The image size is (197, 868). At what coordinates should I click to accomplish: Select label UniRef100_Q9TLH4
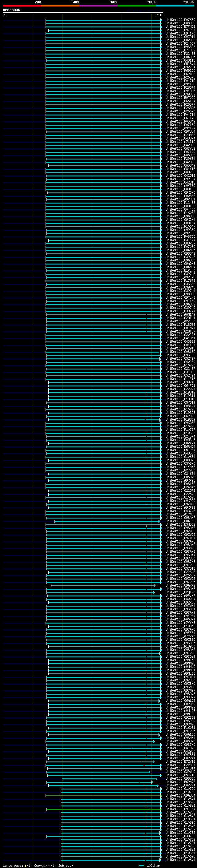pos(180,809)
